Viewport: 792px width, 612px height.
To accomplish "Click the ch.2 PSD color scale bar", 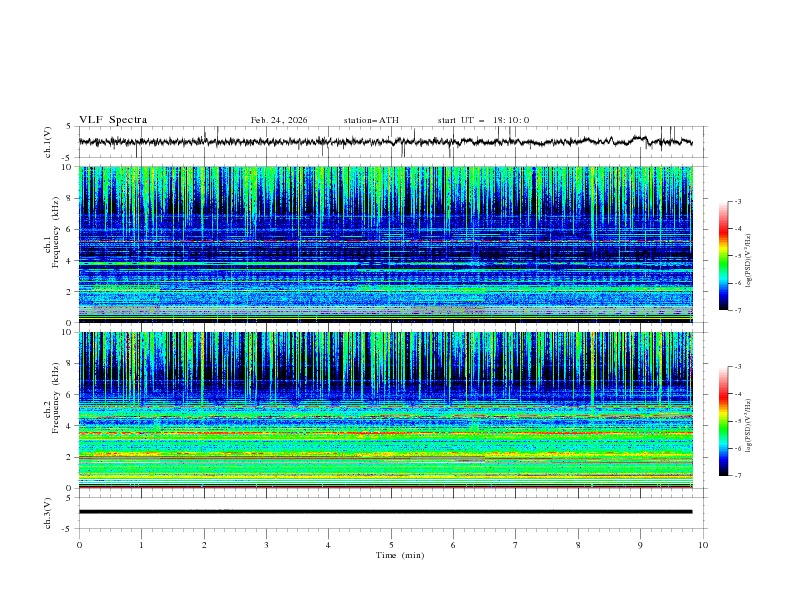I will tap(723, 421).
